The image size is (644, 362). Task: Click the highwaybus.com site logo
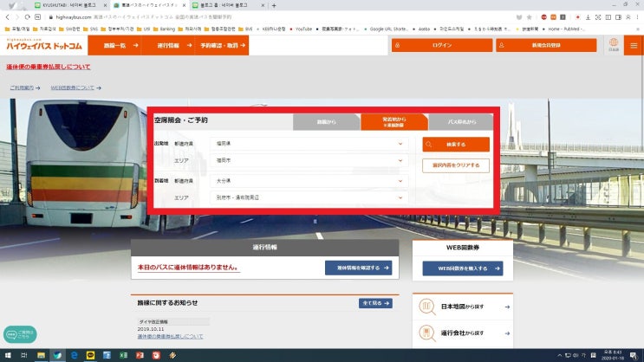point(44,45)
